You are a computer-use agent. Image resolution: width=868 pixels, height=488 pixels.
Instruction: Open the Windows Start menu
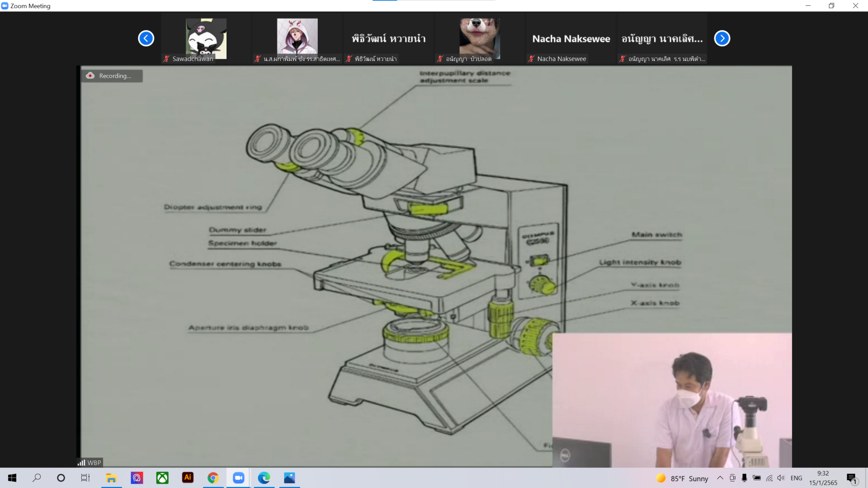coord(12,478)
